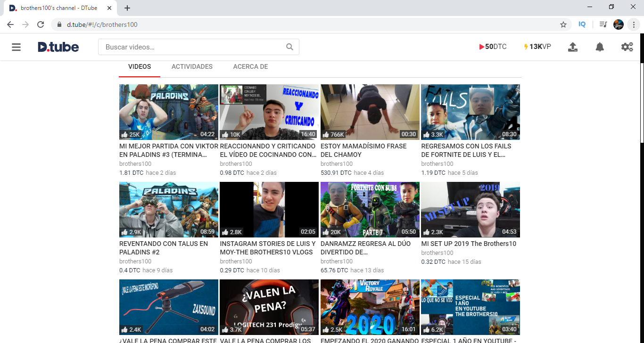Open Chrome's three-dot menu
The height and width of the screenshot is (343, 644).
tap(634, 24)
